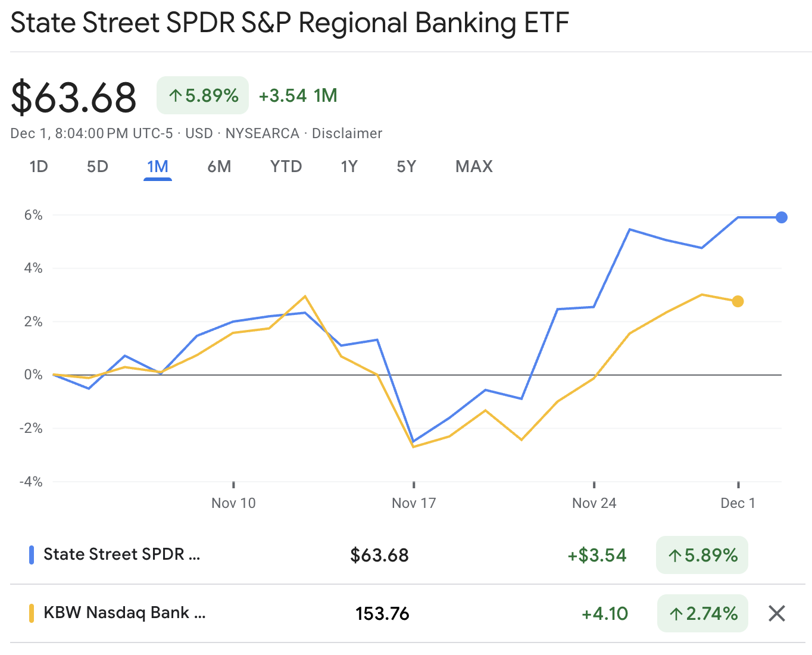Select the 1M time range tab
The height and width of the screenshot is (655, 812).
(158, 167)
